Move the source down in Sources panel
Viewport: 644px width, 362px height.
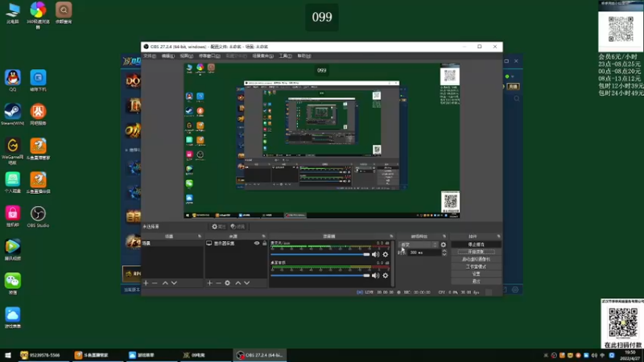click(x=247, y=283)
